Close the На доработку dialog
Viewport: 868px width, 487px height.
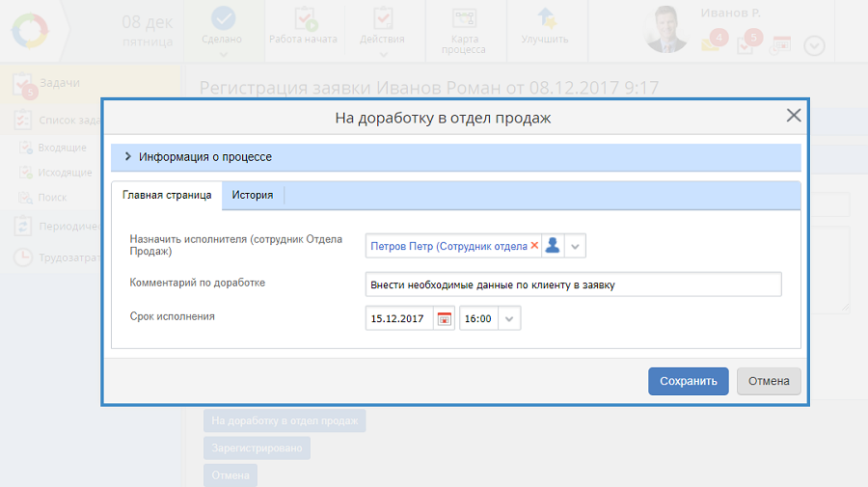pos(794,116)
